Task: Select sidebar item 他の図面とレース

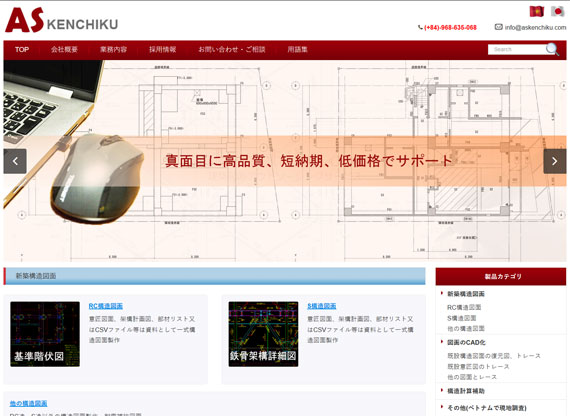Action: [472, 377]
